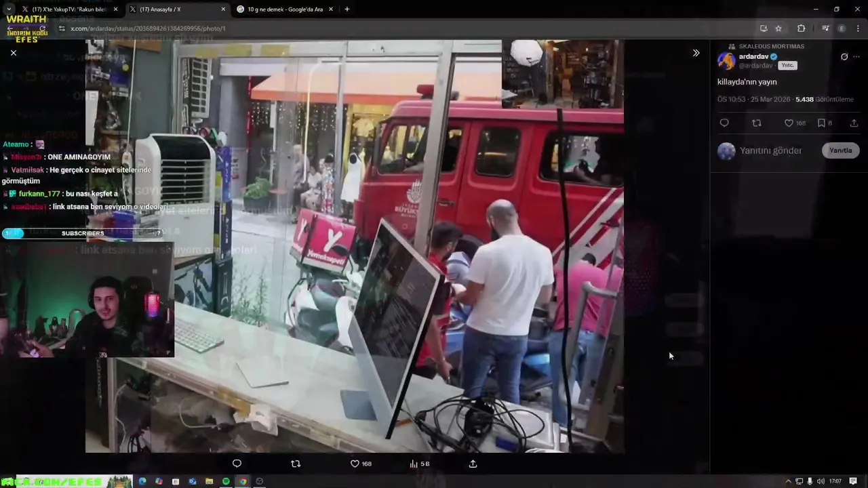Open ardardav's profile avatar
The width and height of the screenshot is (868, 488).
coord(726,61)
